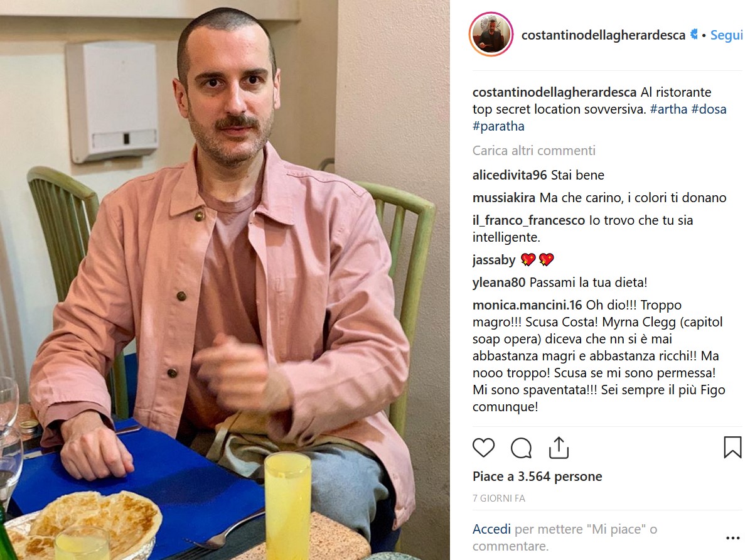755x560 pixels.
Task: Open the three-dot more options menu
Action: (x=732, y=538)
